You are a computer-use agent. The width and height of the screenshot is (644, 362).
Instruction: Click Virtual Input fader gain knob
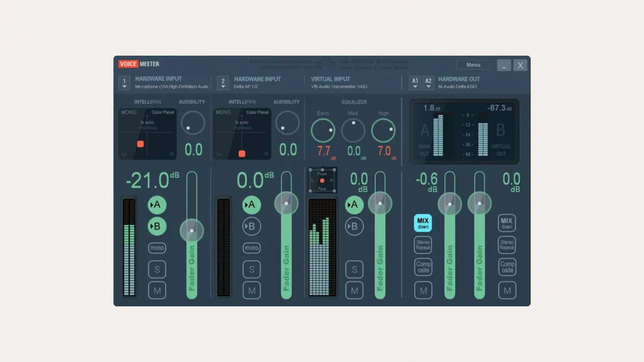pyautogui.click(x=380, y=203)
